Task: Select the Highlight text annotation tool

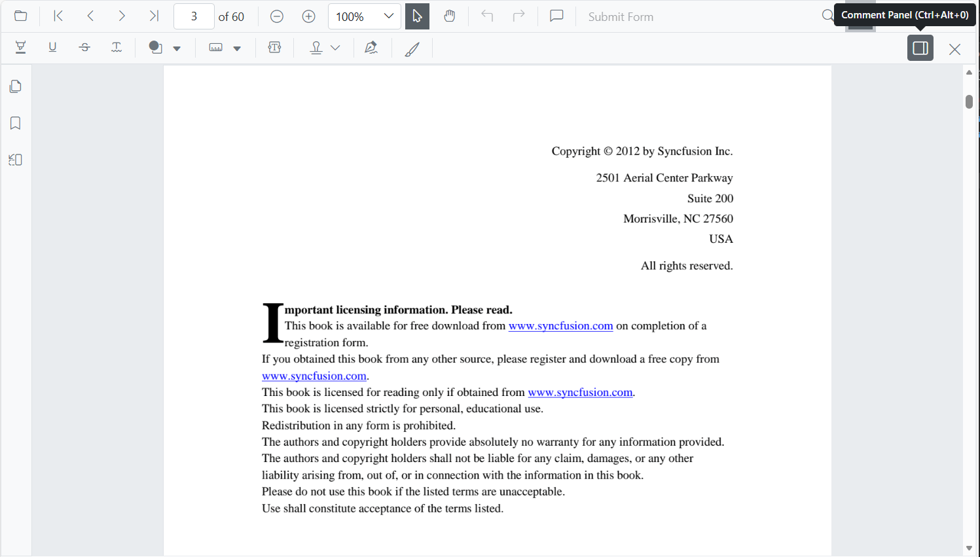Action: click(21, 48)
